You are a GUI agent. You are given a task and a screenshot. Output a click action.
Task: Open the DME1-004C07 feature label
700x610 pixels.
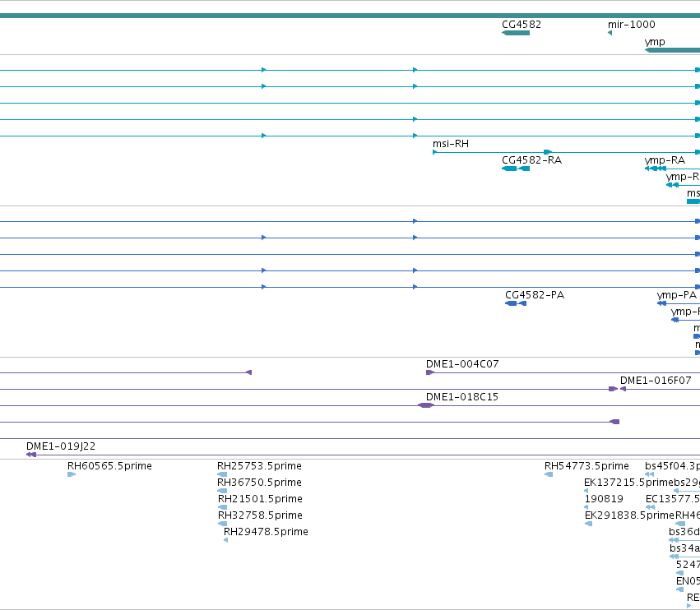[x=462, y=364]
